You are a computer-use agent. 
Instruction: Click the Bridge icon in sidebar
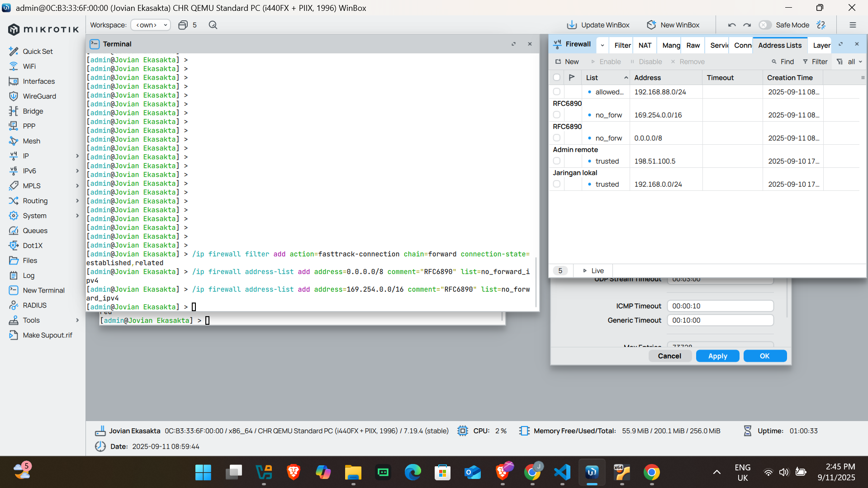14,111
